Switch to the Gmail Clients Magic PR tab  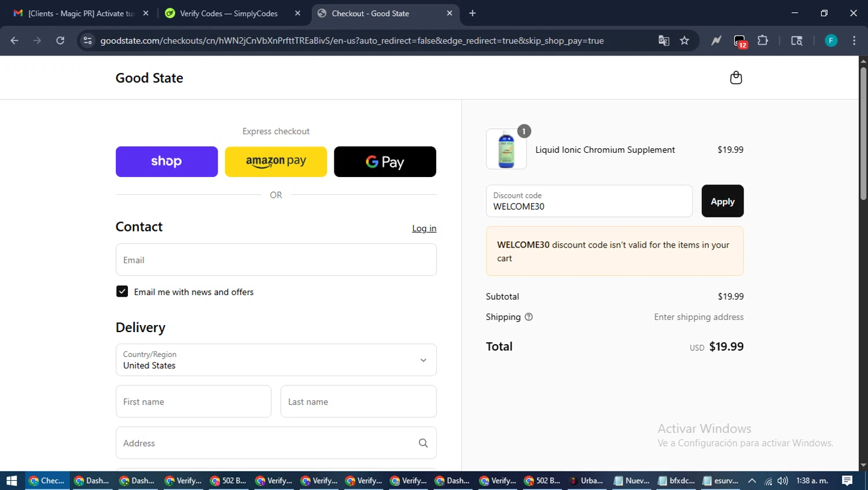pyautogui.click(x=80, y=13)
